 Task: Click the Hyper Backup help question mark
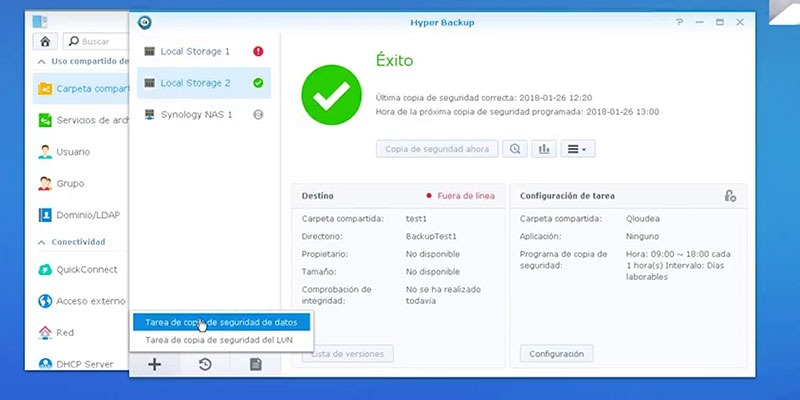679,22
